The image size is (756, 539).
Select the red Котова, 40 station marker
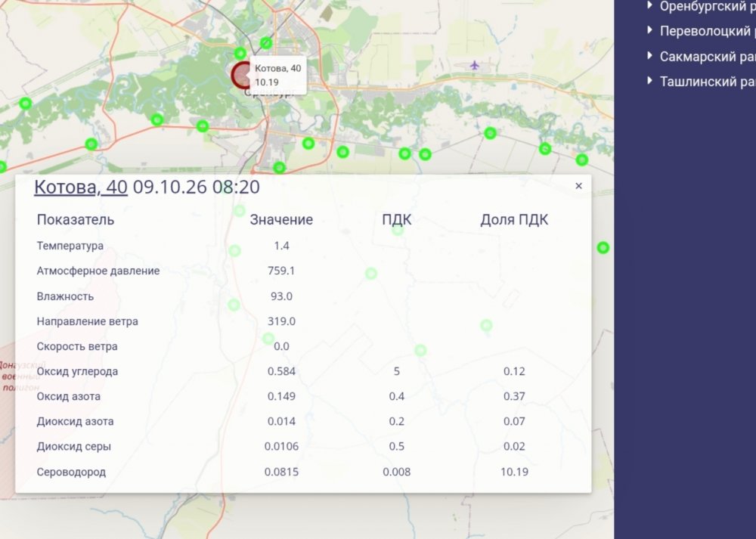pyautogui.click(x=240, y=75)
